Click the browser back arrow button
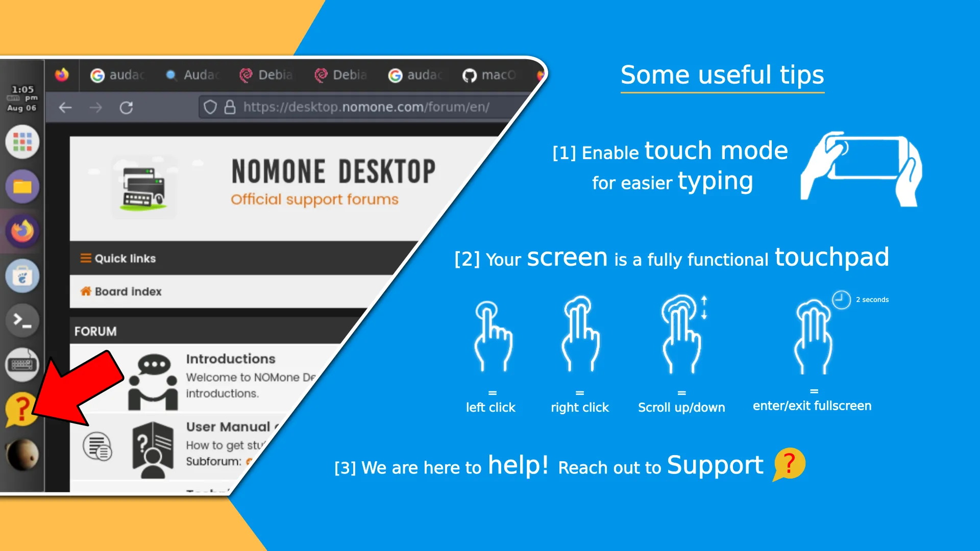Image resolution: width=980 pixels, height=551 pixels. pos(65,108)
